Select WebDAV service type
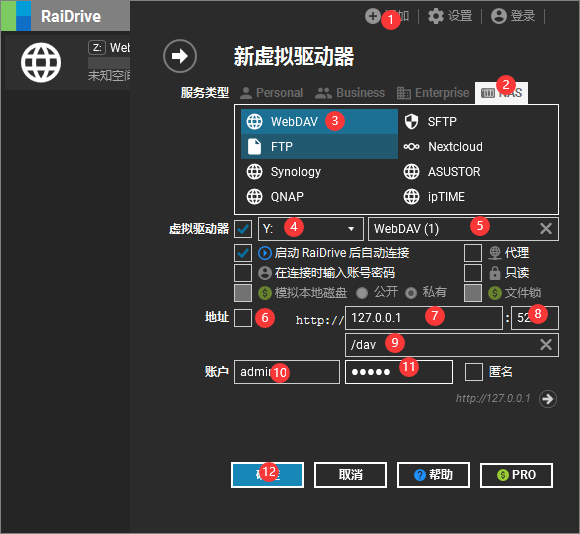Image resolution: width=580 pixels, height=534 pixels. (319, 121)
